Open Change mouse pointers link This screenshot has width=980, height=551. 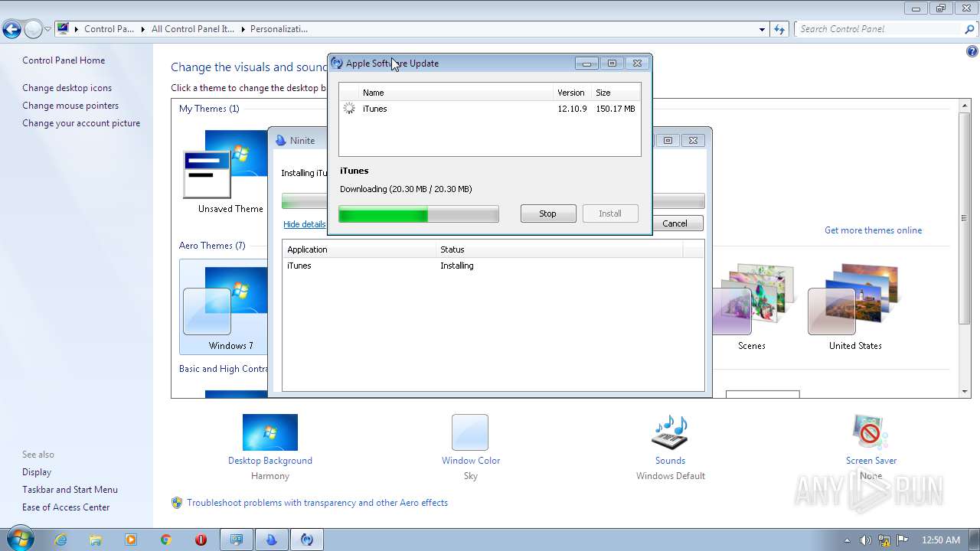(x=70, y=106)
